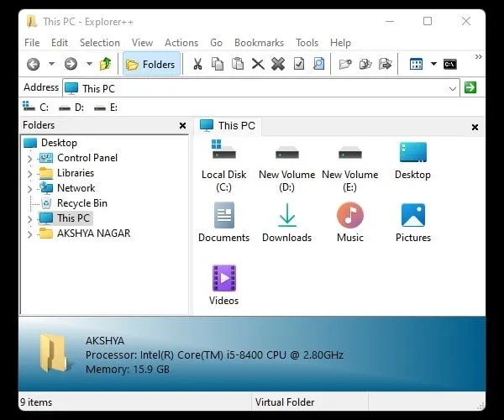504x420 pixels.
Task: Cut selection with the scissors icon
Action: coord(197,64)
